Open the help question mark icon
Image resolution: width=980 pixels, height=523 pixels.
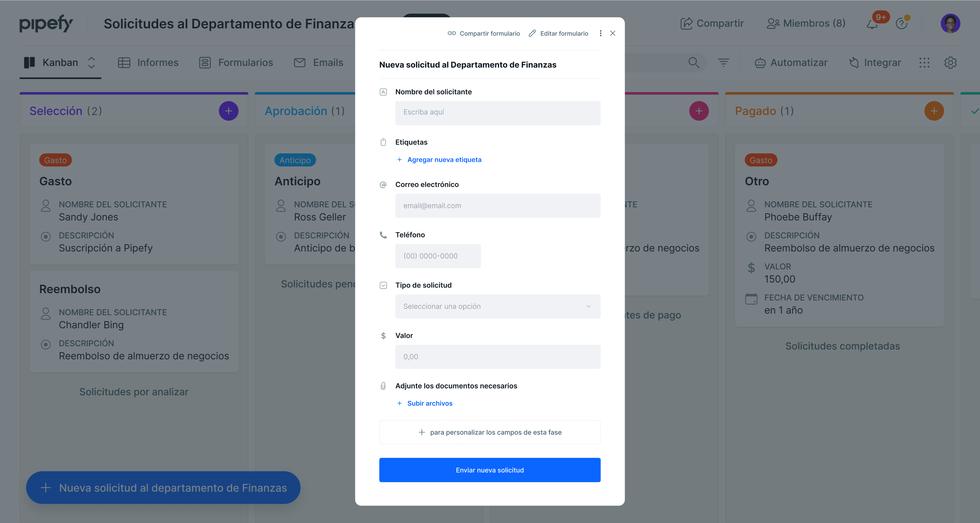(x=901, y=24)
